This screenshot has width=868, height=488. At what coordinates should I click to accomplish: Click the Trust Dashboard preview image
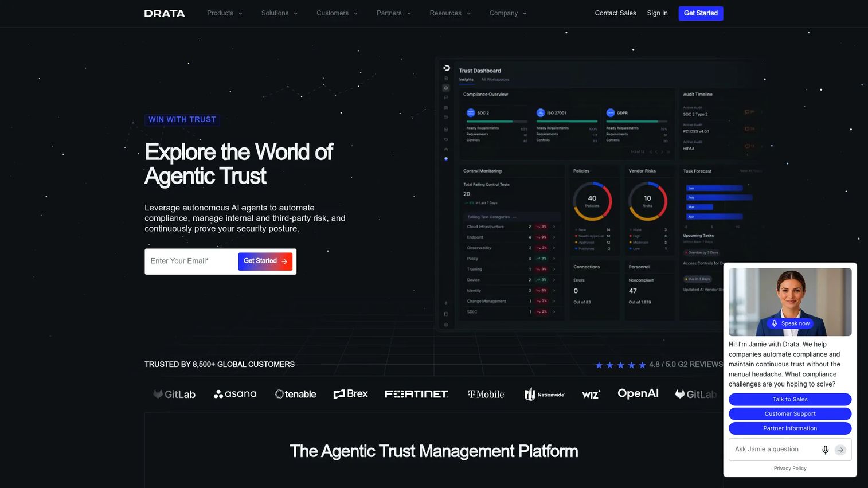point(602,195)
